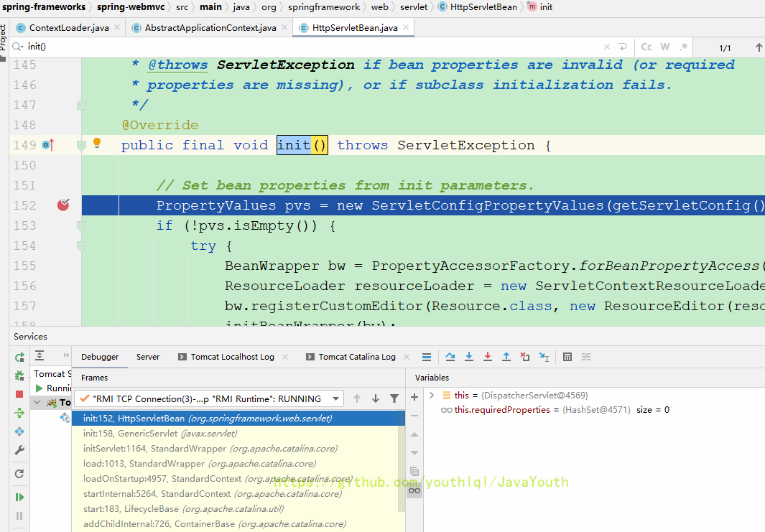Click the Step Out icon

click(506, 357)
